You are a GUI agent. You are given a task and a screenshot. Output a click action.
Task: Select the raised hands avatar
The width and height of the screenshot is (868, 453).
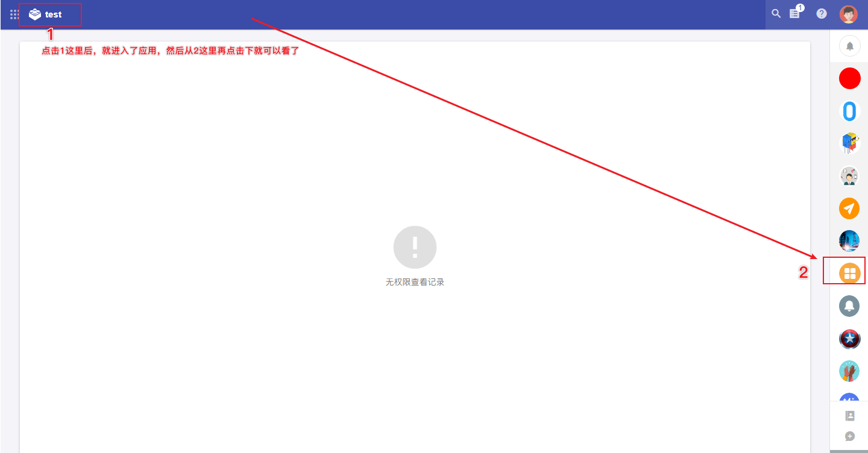(849, 371)
